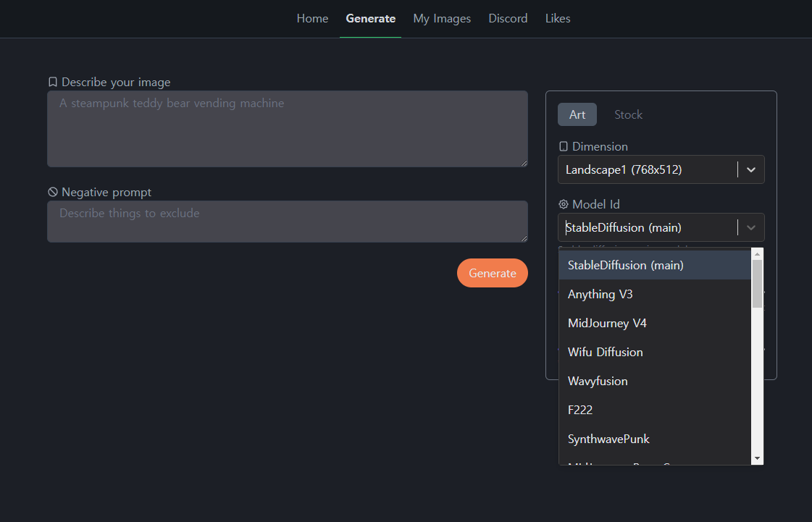Screen dimensions: 812x522
Task: Open the Dimension Landscape1 dropdown
Action: (x=661, y=169)
